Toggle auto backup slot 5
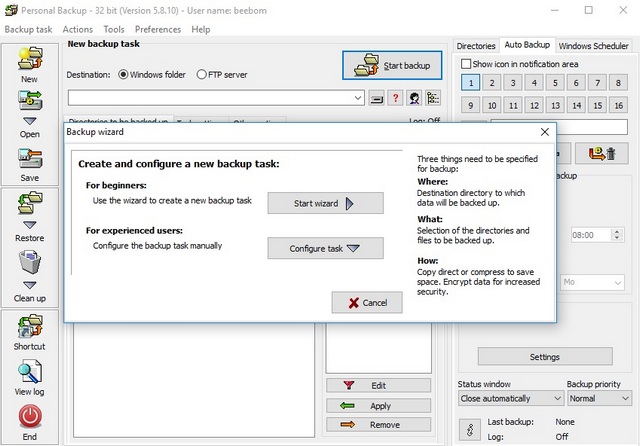The width and height of the screenshot is (640, 446). 555,83
